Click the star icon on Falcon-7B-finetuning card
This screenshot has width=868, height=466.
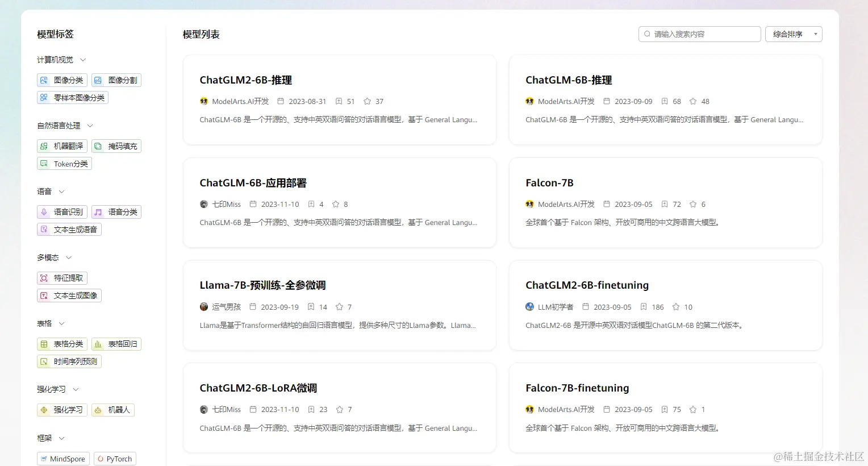(x=693, y=409)
